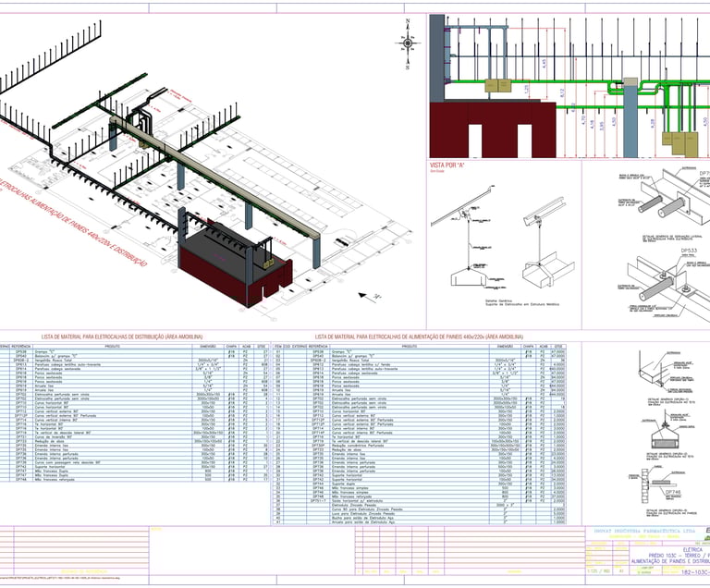Click the DP751-1 reference cell
This screenshot has width=710, height=588.
318,501
